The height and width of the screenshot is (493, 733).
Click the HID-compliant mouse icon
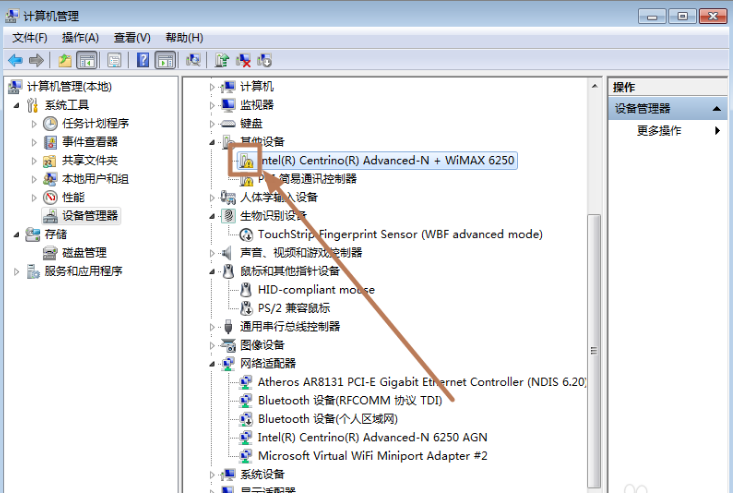246,290
